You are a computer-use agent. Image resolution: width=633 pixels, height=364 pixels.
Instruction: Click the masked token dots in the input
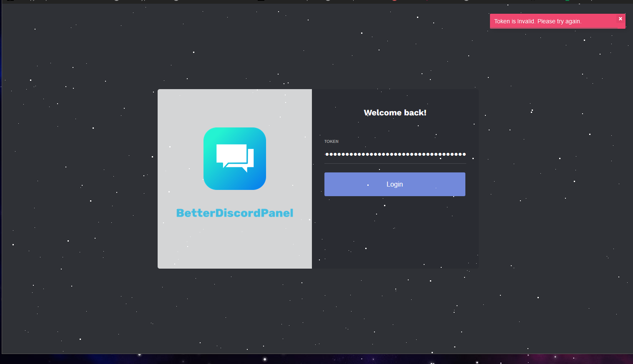coord(395,154)
